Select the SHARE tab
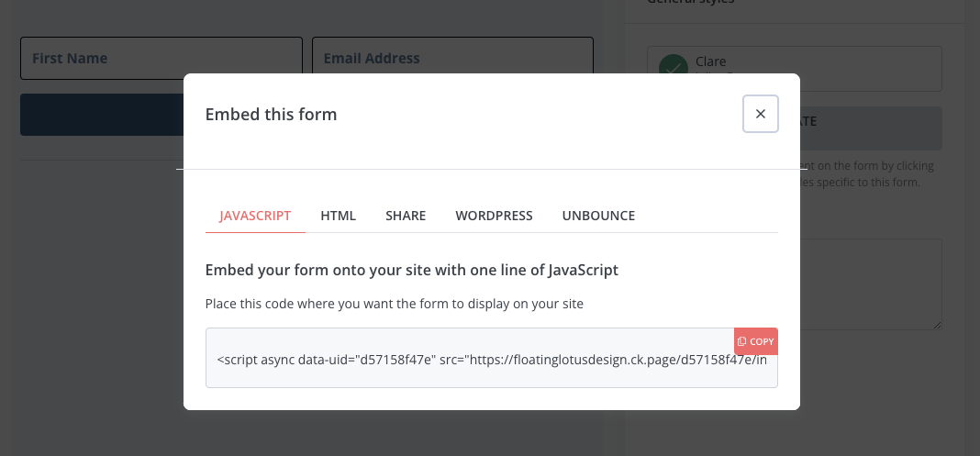Viewport: 980px width, 456px height. tap(406, 216)
